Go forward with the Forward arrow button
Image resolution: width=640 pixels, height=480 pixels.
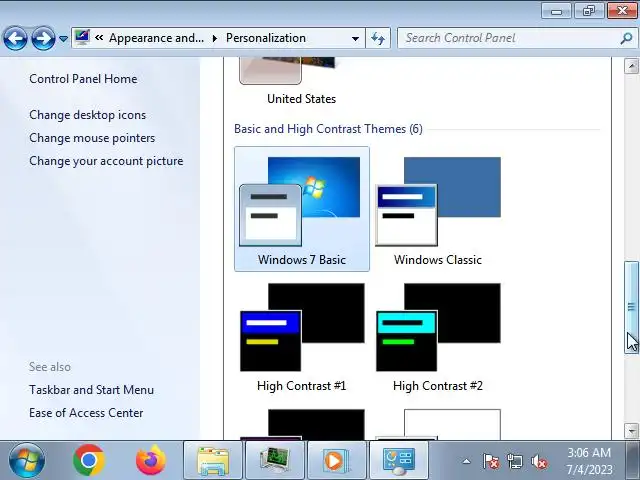(x=43, y=38)
